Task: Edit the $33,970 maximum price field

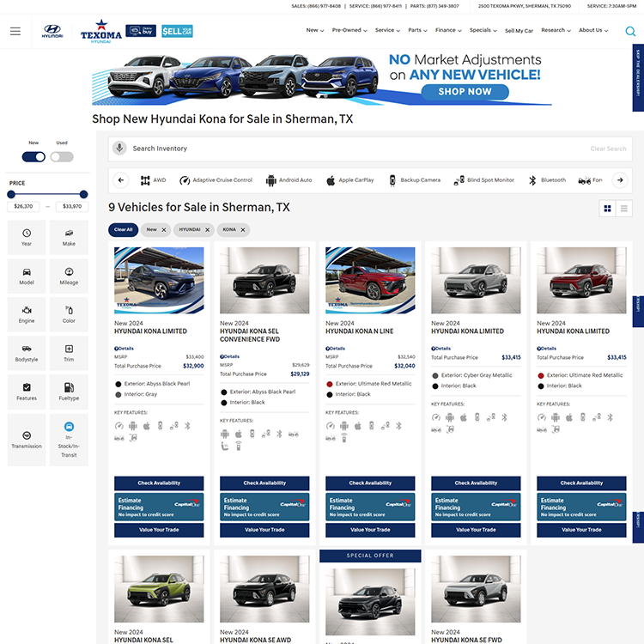Action: (x=72, y=206)
